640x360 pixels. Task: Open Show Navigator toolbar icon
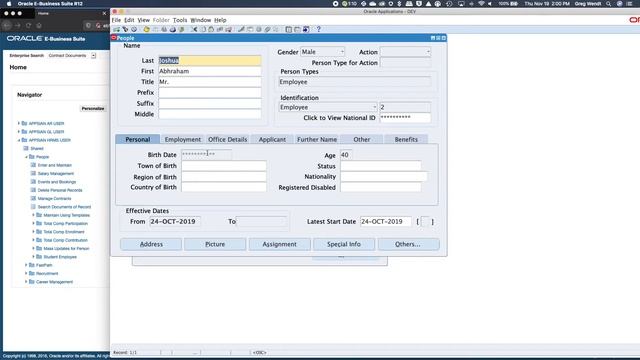(134, 29)
